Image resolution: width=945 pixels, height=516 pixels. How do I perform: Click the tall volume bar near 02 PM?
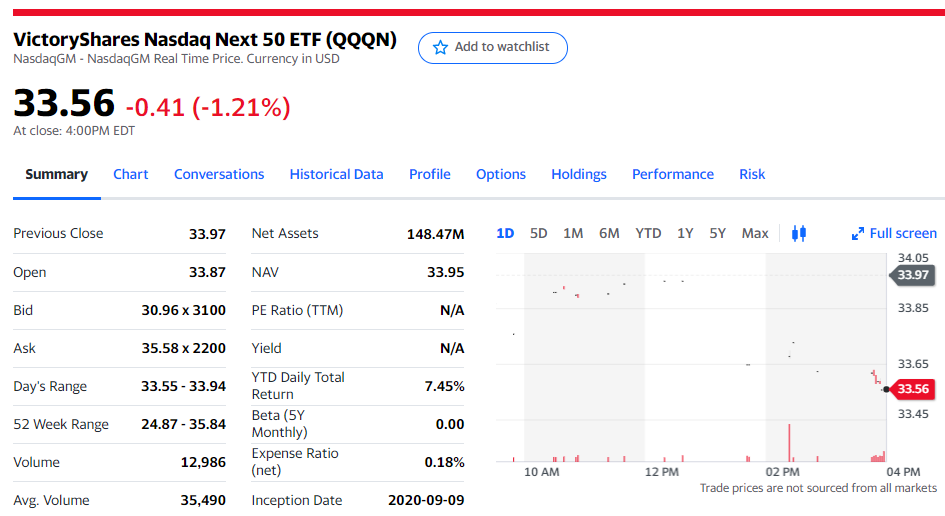coord(789,443)
